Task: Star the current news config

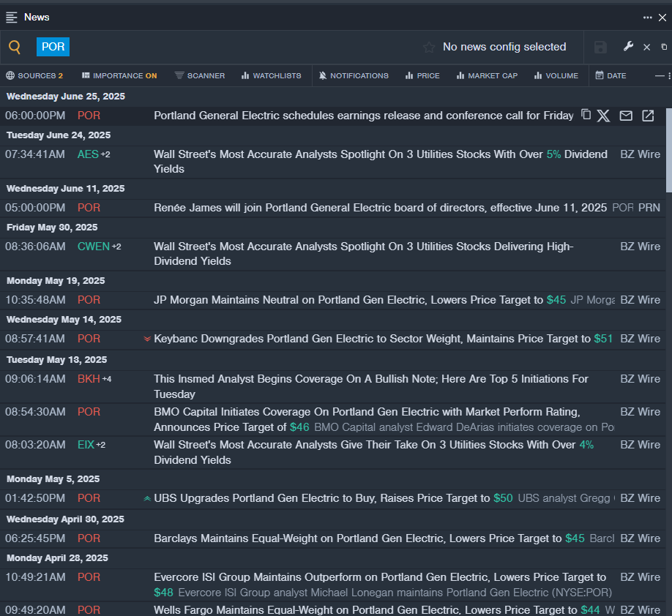Action: (429, 47)
